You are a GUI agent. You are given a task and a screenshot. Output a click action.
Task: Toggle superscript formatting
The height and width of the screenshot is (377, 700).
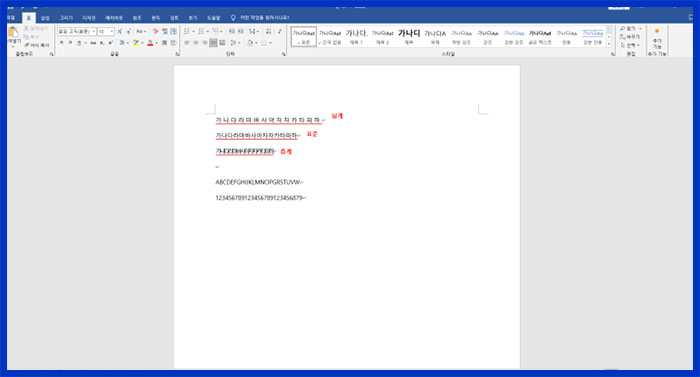(110, 42)
